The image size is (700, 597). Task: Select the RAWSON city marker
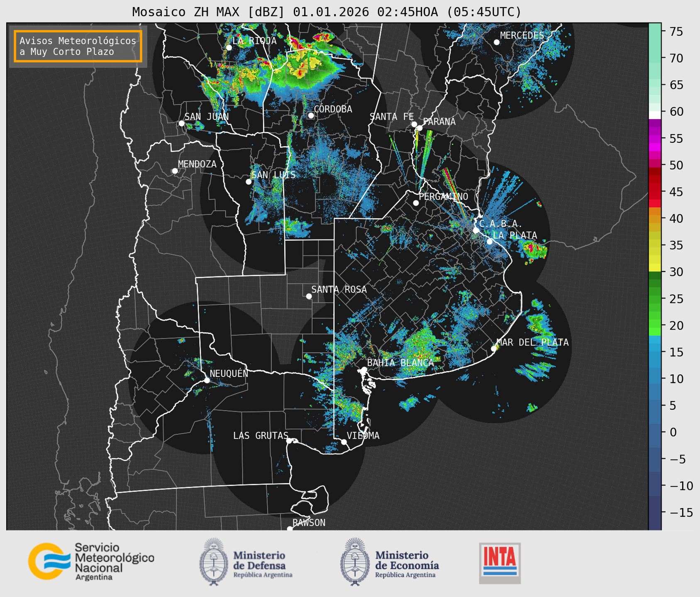click(x=290, y=529)
